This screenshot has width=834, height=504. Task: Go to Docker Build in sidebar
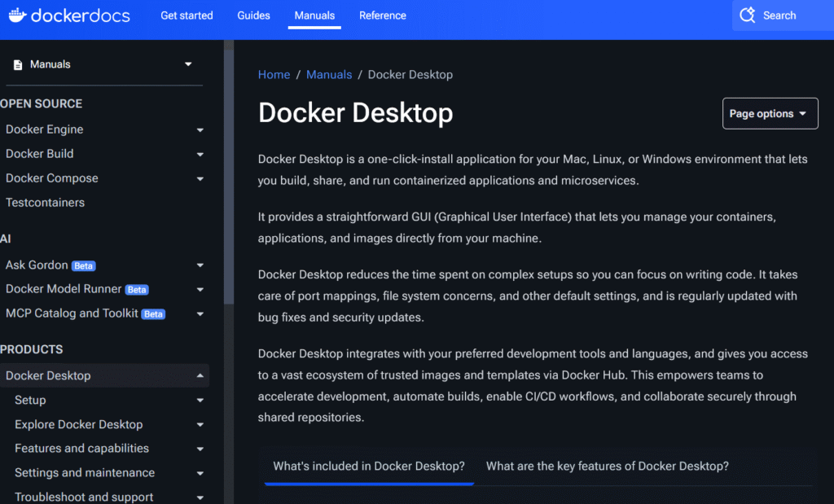click(x=40, y=154)
